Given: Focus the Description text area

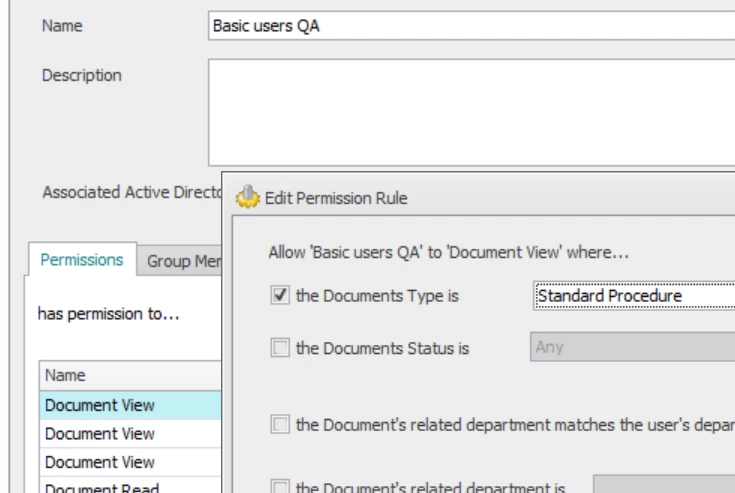Looking at the screenshot, I should [x=470, y=111].
